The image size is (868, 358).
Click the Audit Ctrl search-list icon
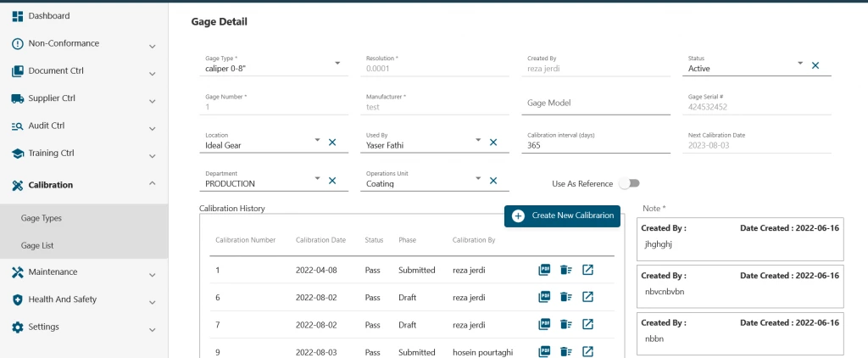pos(18,126)
